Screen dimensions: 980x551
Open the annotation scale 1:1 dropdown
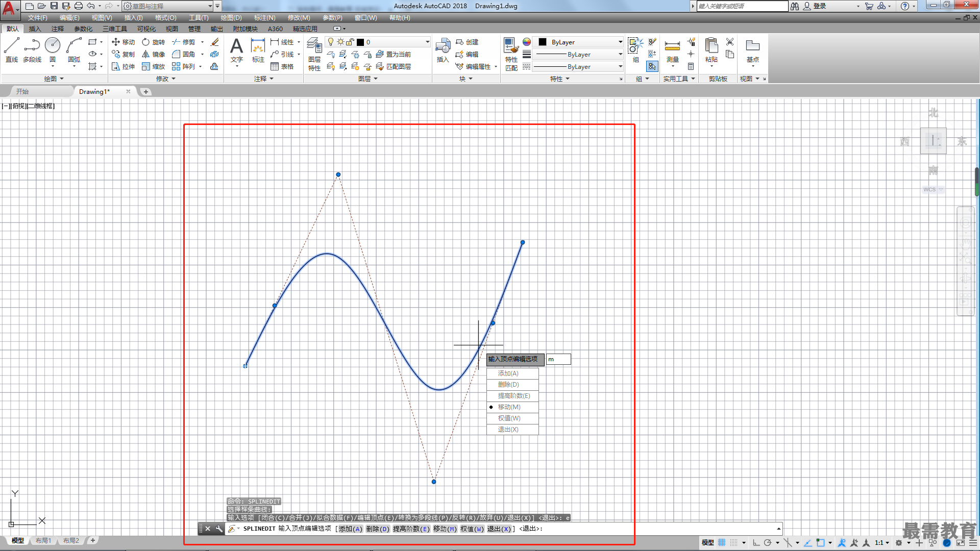coord(882,542)
